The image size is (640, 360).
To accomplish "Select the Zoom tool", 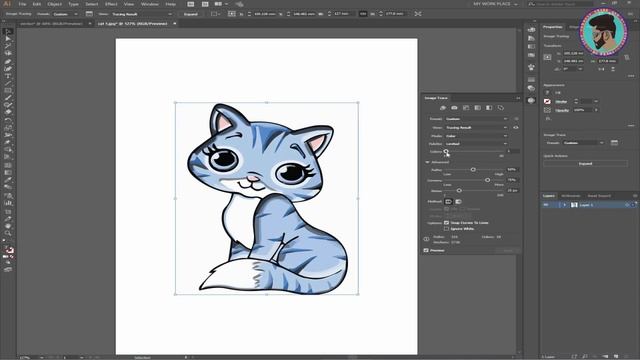I will click(x=8, y=233).
